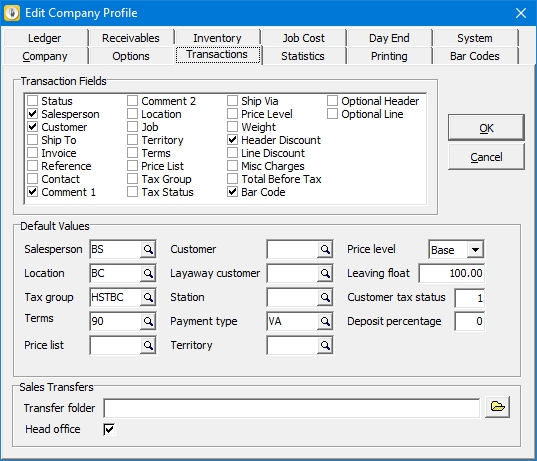Viewport: 537px width, 461px height.
Task: Click the Leaving float amount field
Action: 452,273
